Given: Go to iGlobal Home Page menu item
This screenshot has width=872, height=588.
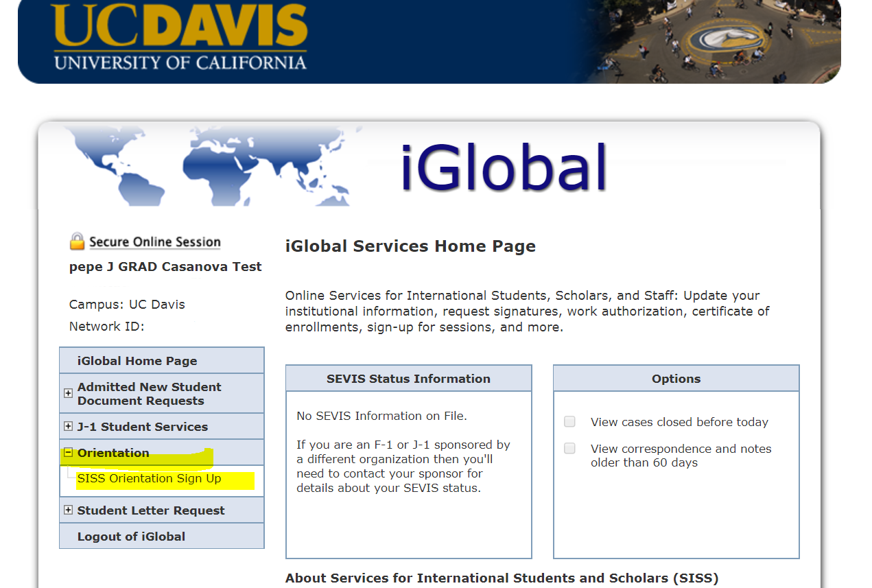Looking at the screenshot, I should point(137,361).
